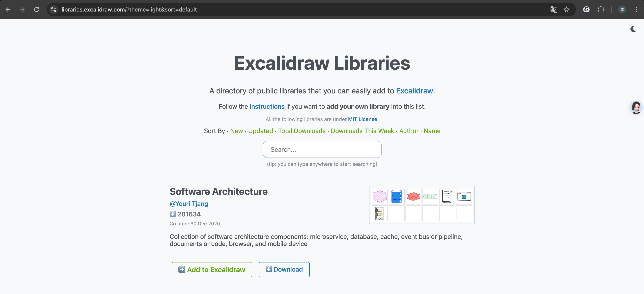644x294 pixels.
Task: Open Google Translate from the address bar
Action: [553, 10]
